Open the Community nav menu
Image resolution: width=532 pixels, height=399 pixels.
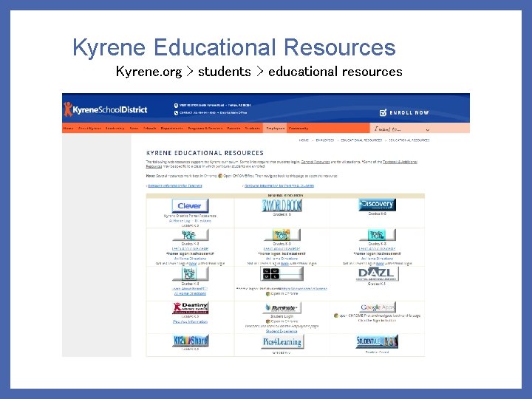pos(299,129)
